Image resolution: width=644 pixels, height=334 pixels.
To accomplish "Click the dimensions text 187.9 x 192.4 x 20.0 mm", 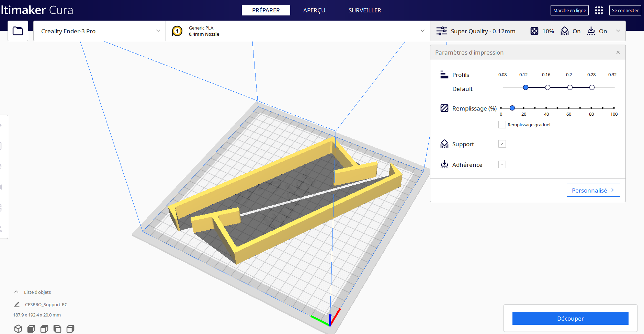I will pyautogui.click(x=37, y=315).
